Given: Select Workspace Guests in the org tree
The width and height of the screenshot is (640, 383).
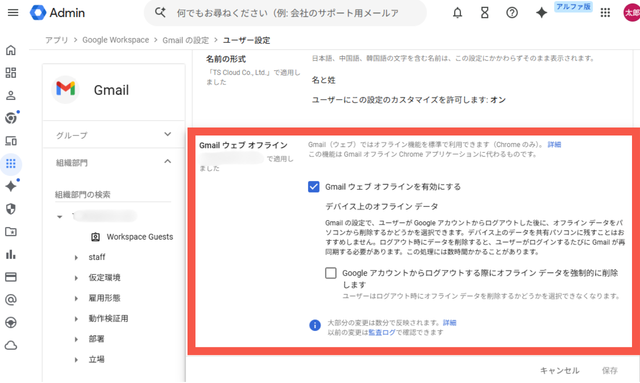Looking at the screenshot, I should pos(140,237).
